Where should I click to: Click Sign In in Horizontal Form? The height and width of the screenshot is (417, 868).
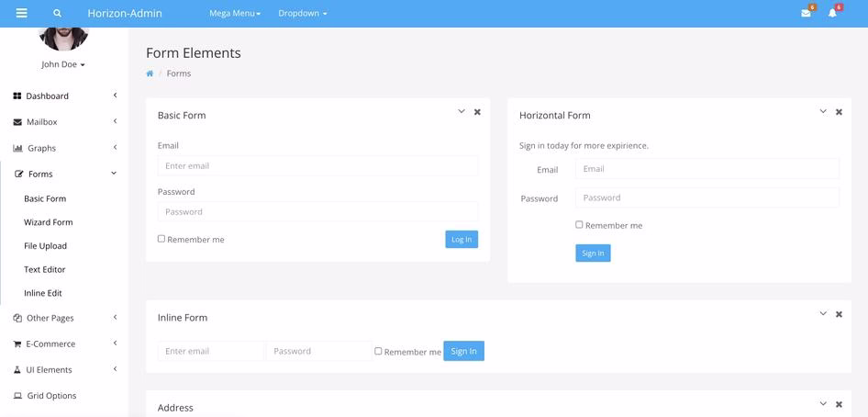[x=593, y=254]
